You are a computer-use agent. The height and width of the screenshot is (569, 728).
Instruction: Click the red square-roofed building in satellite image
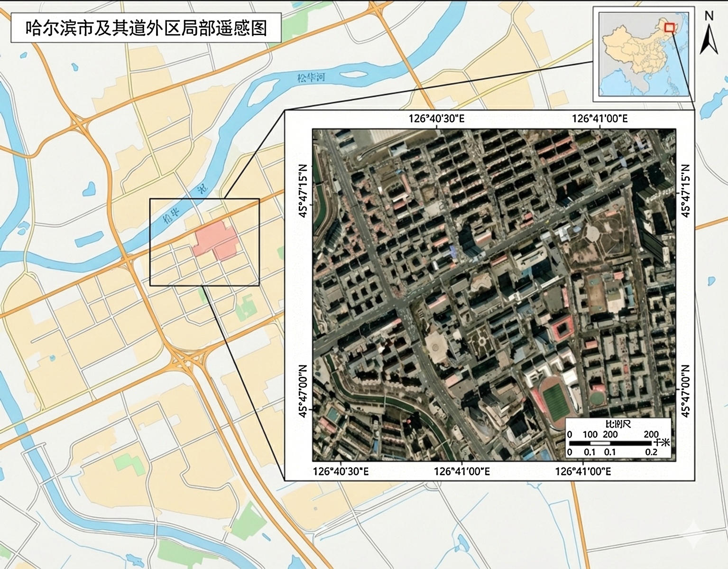tap(562, 328)
